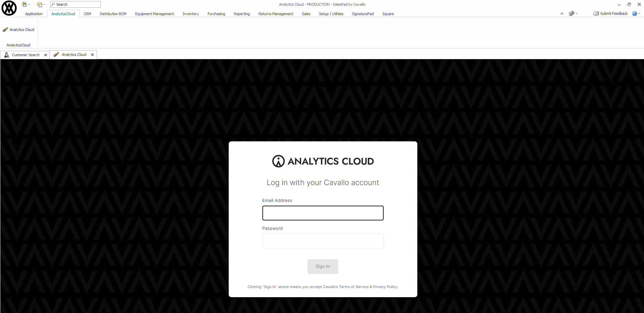
Task: Expand the help icon dropdown arrow
Action: 639,13
